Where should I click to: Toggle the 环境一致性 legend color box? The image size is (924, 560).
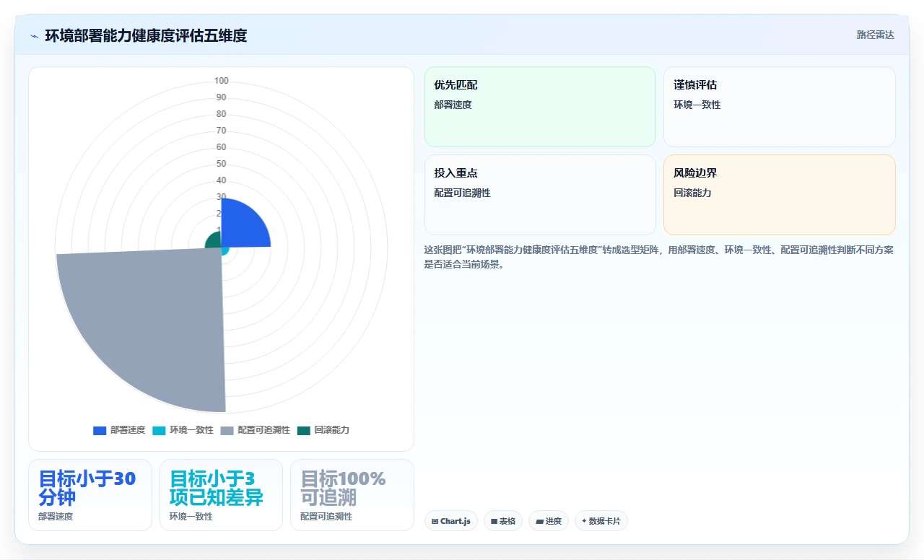(x=159, y=430)
